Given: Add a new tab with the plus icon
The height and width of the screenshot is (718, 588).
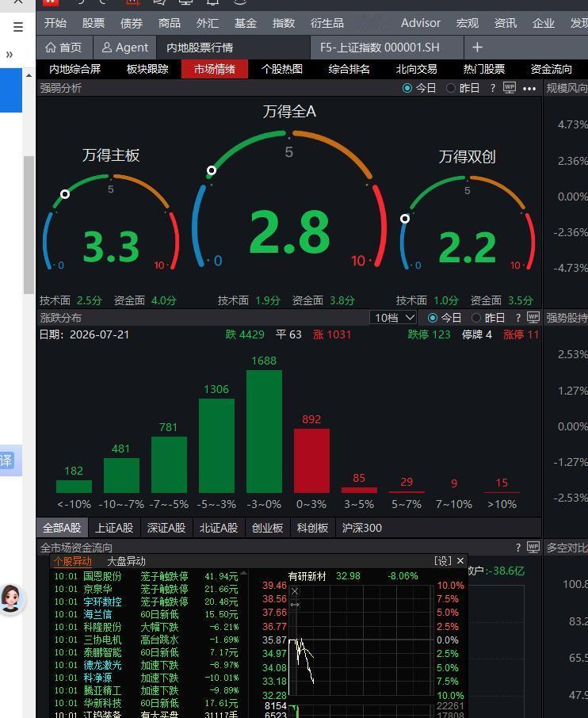Looking at the screenshot, I should pyautogui.click(x=477, y=48).
